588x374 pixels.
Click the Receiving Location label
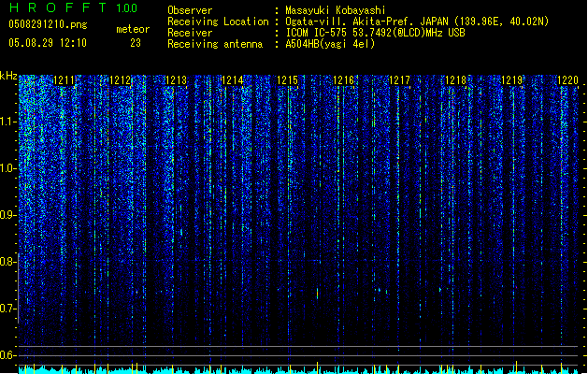point(218,22)
